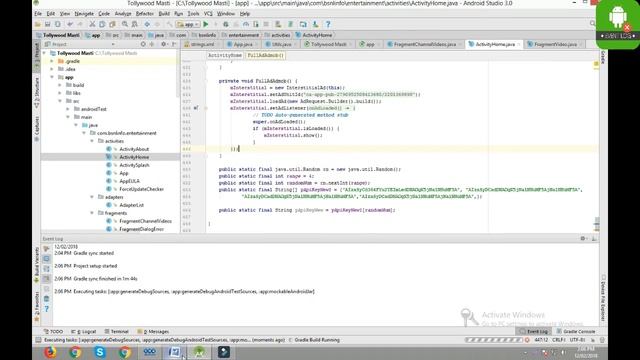This screenshot has width=640, height=360.
Task: Click the search magnifier at top right
Action: [593, 24]
